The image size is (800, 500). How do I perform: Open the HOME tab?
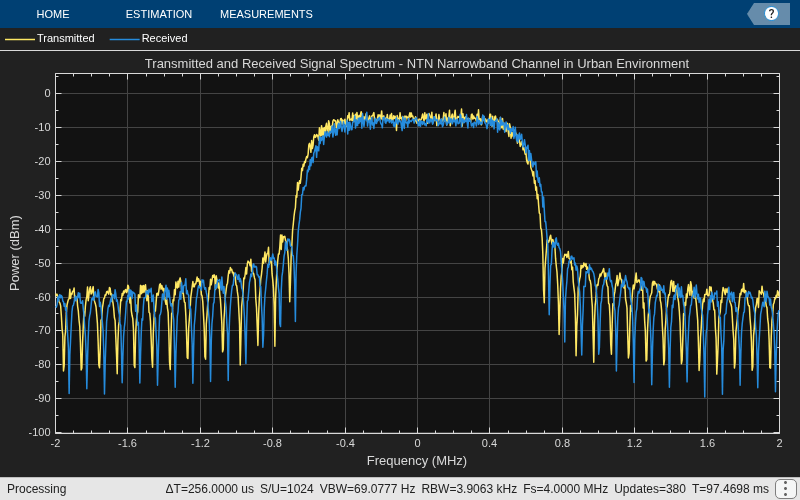(x=53, y=14)
